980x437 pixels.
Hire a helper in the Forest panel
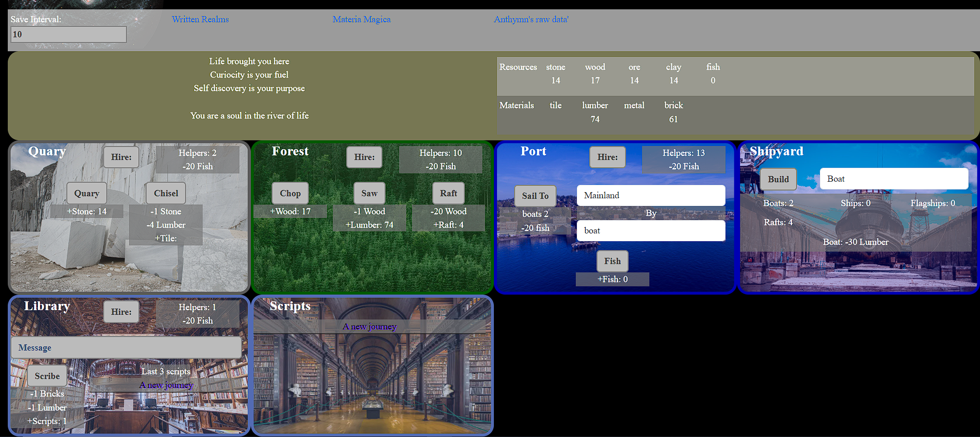(x=364, y=157)
